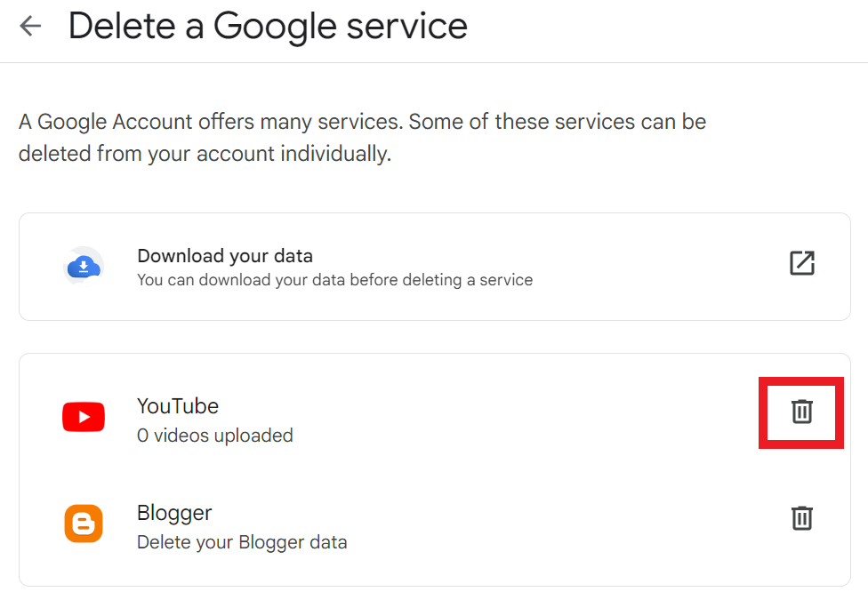
Task: Select the highlighted YouTube delete icon
Action: point(801,412)
